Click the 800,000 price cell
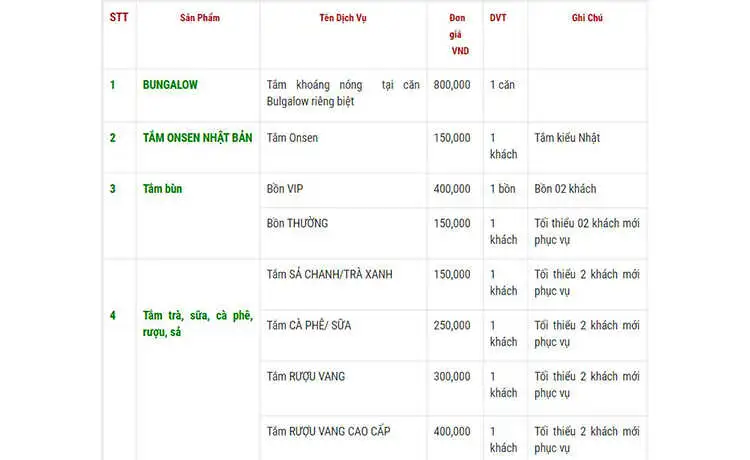 [x=452, y=85]
